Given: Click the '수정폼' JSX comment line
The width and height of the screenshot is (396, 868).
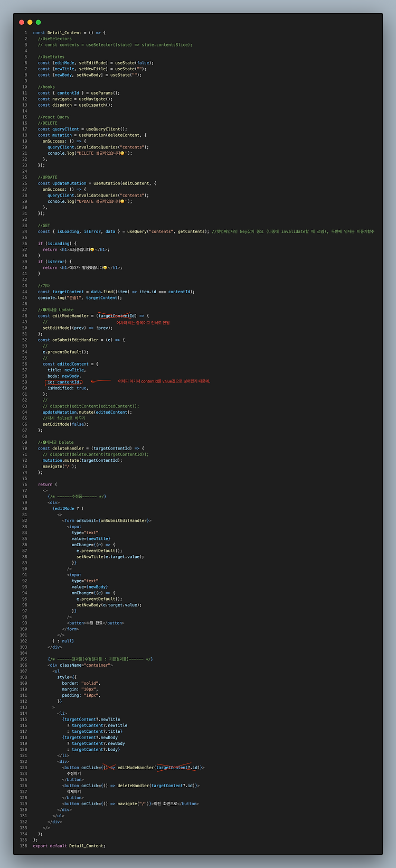Looking at the screenshot, I should point(77,497).
